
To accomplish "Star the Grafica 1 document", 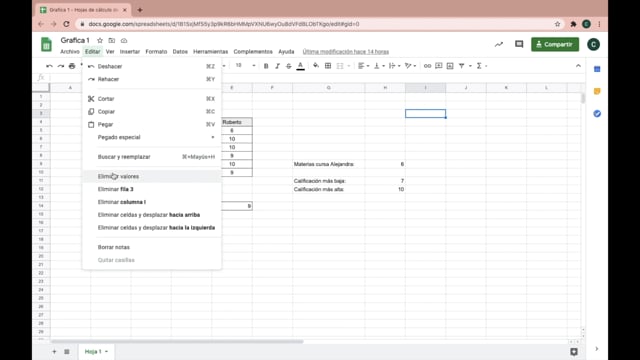I will pos(100,40).
